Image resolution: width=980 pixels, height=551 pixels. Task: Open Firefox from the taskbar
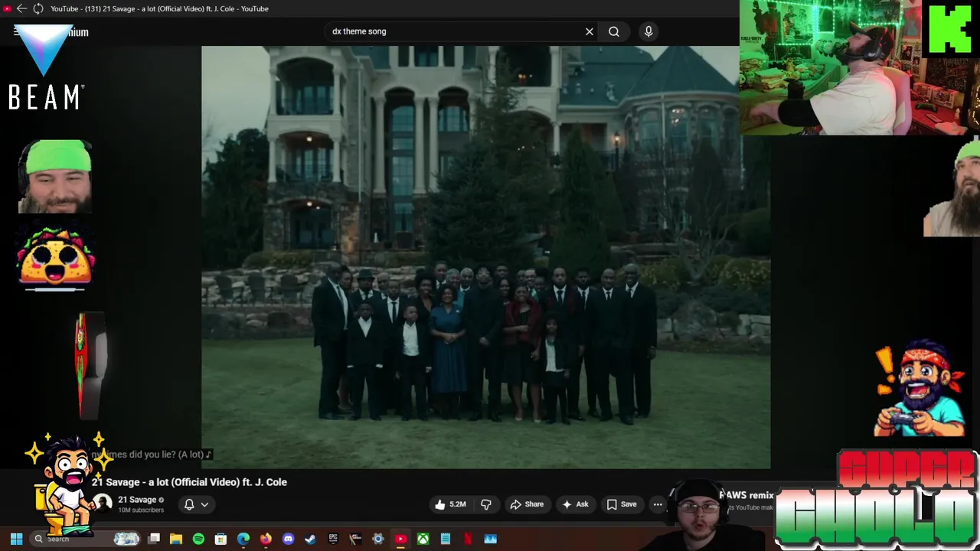click(x=266, y=539)
